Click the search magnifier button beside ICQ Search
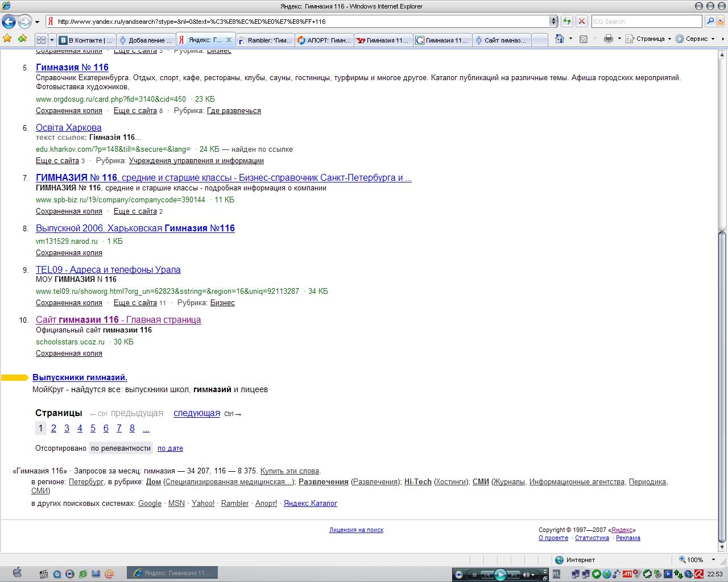The height and width of the screenshot is (582, 728). click(710, 21)
